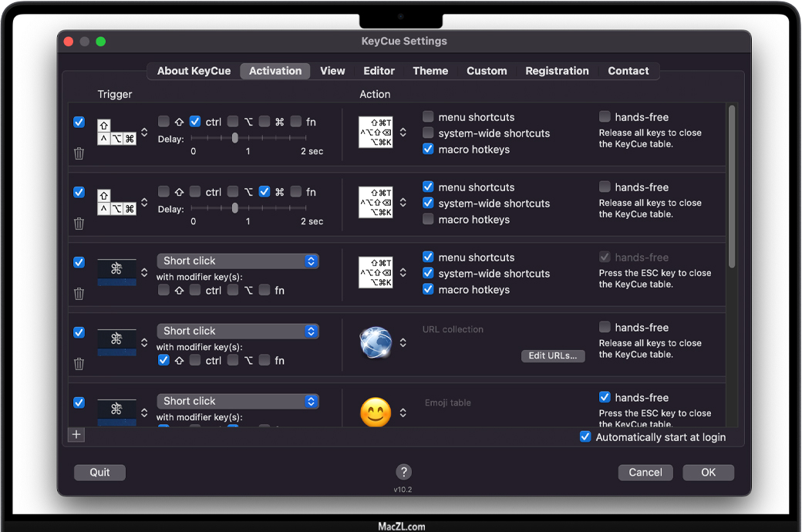
Task: Click the trash icon in first trigger row
Action: (79, 153)
